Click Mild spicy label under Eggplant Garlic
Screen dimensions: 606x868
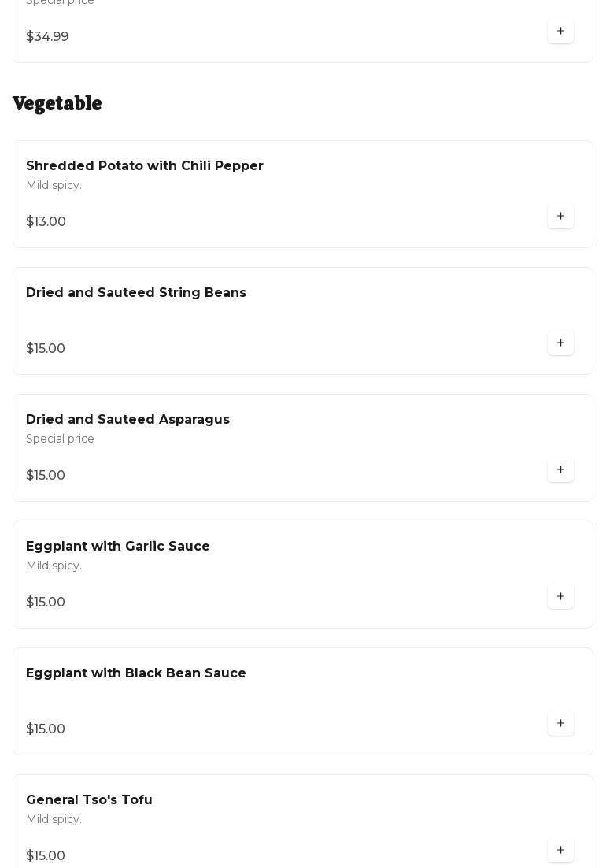54,566
